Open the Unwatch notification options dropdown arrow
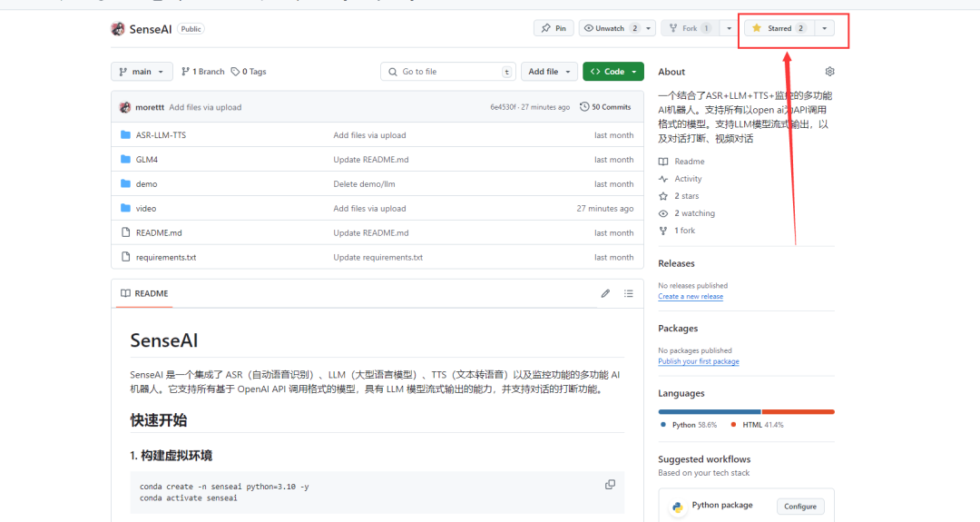 (649, 28)
